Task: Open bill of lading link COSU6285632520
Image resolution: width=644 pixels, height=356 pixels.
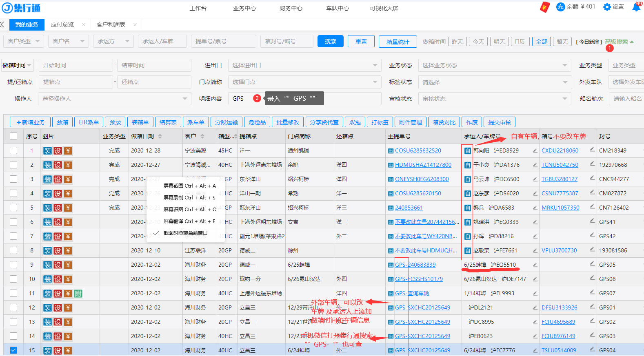Action: point(418,150)
